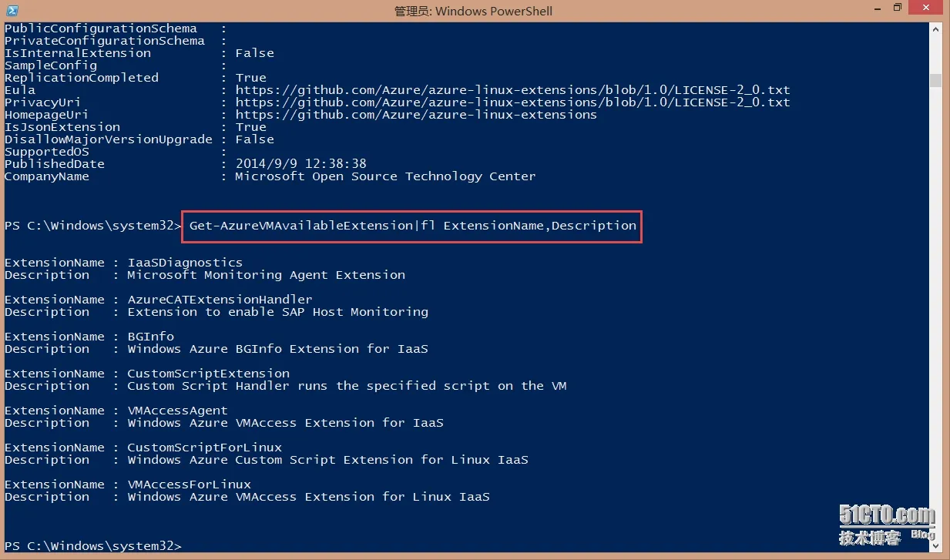
Task: Click the VMAccessAgent extension name
Action: click(x=177, y=411)
